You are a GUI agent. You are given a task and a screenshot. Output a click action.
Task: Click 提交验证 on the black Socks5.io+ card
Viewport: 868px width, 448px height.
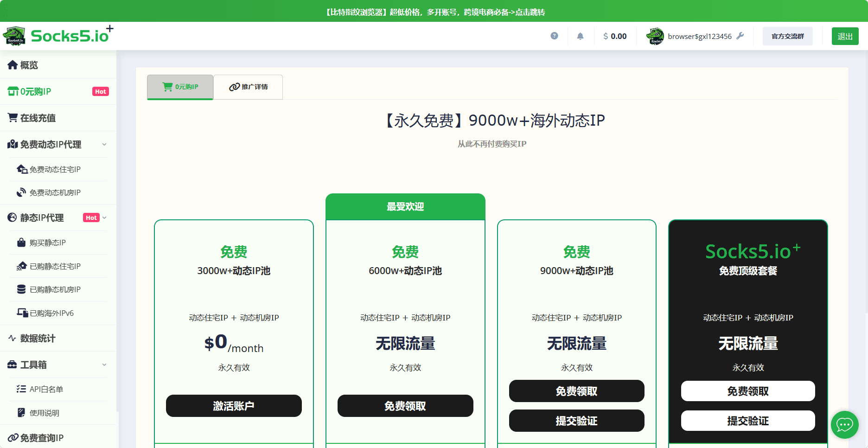[748, 421]
